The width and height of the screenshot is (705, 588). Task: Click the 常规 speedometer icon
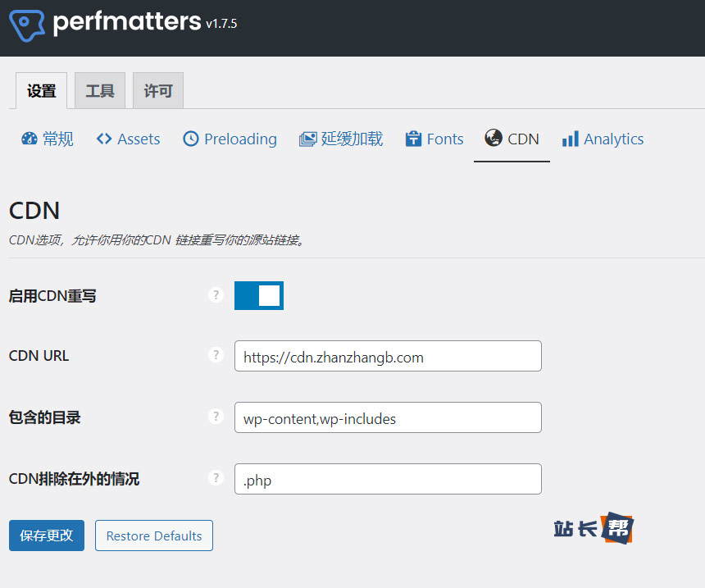pos(30,139)
